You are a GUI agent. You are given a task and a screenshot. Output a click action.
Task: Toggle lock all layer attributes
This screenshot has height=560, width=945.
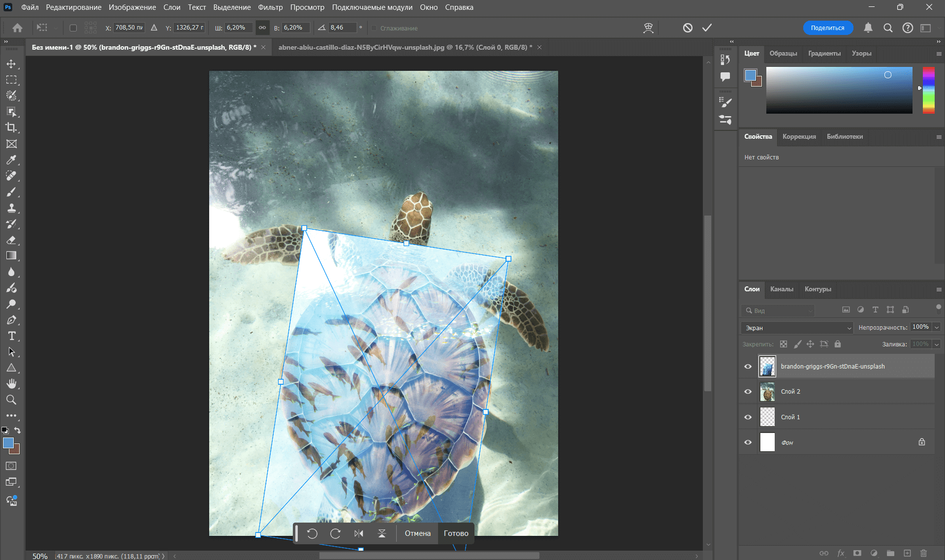coord(838,344)
